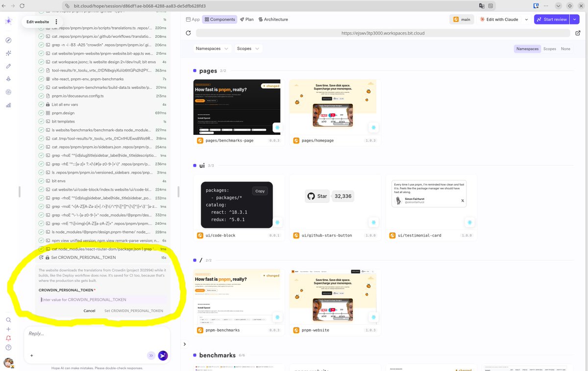588x371 pixels.
Task: Set grouping toggle to None
Action: point(565,49)
